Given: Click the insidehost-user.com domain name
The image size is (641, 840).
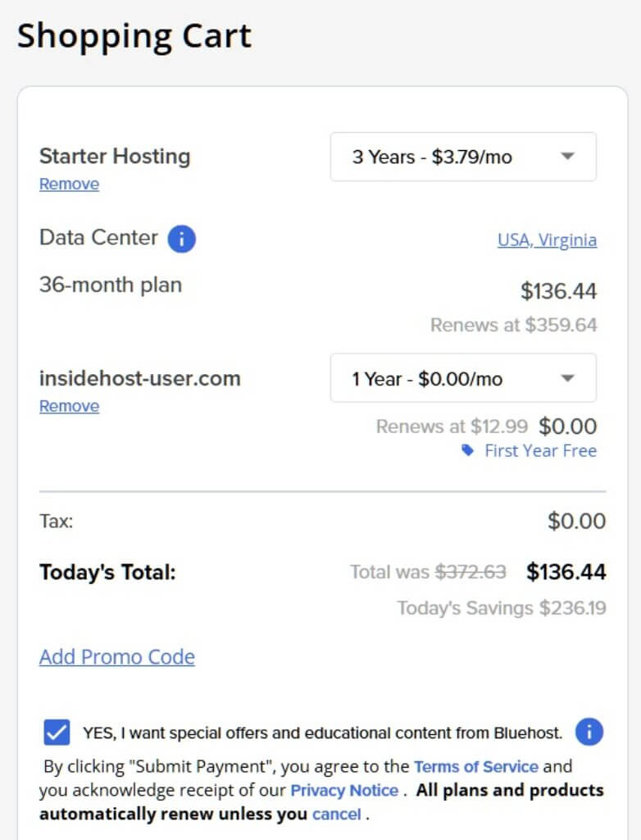Looking at the screenshot, I should coord(140,378).
